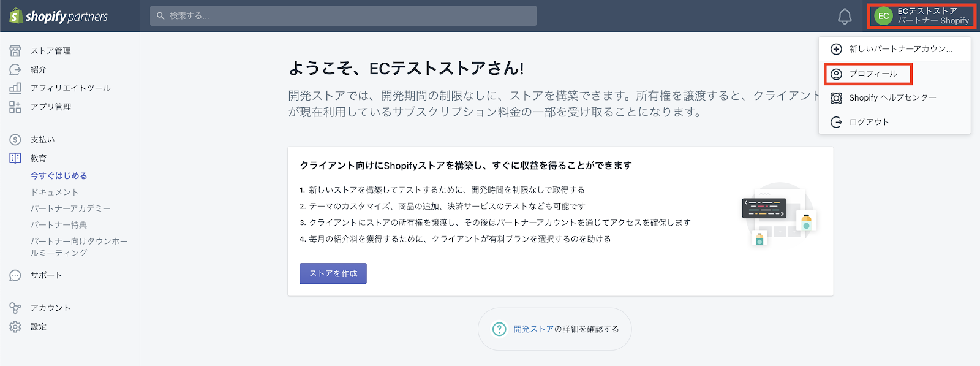Select プロフィール from the account menu
The image size is (980, 366).
click(873, 74)
